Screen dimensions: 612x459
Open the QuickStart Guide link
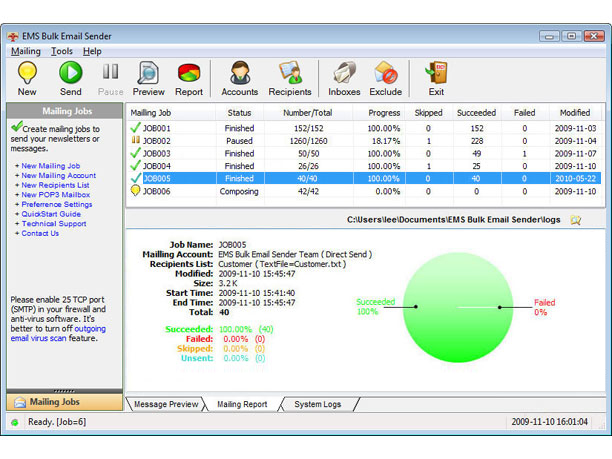pyautogui.click(x=51, y=214)
